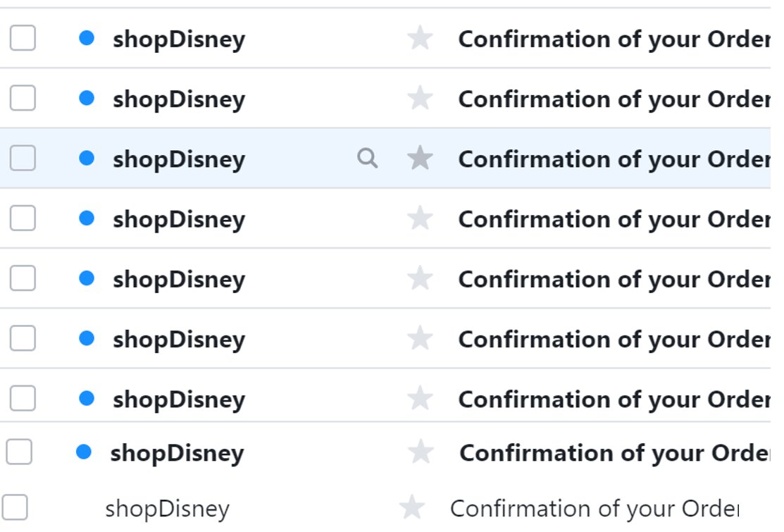Star the read shopDisney email at bottom
The image size is (784, 532).
[x=412, y=507]
